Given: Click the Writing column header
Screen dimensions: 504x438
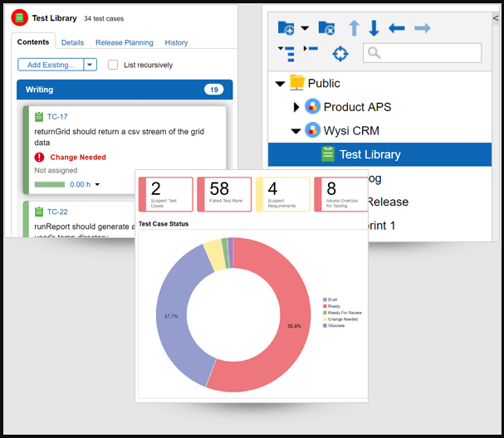Looking at the screenshot, I should [125, 90].
